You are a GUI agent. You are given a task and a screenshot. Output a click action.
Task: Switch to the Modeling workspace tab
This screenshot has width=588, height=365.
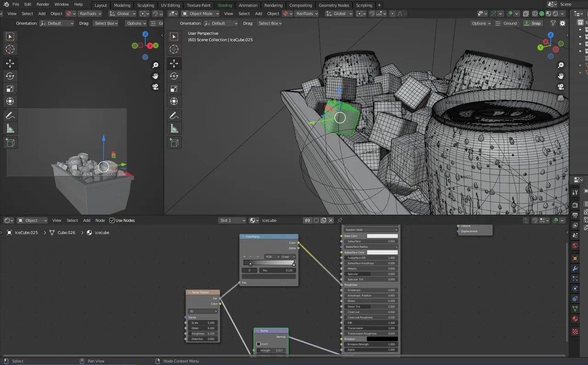122,5
